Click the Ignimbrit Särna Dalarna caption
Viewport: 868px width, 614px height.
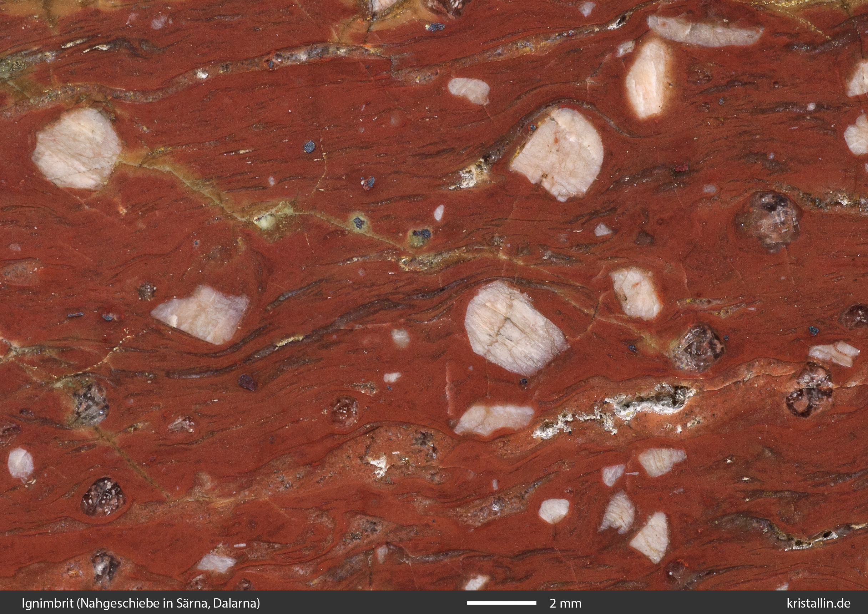coord(141,603)
